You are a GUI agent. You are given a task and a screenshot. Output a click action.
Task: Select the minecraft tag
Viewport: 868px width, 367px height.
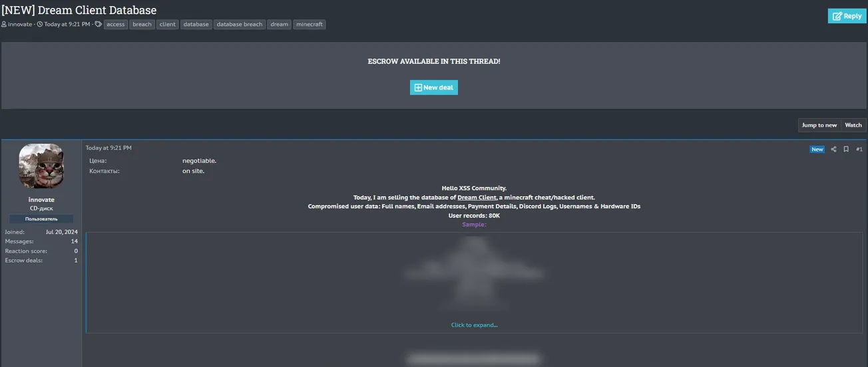309,25
